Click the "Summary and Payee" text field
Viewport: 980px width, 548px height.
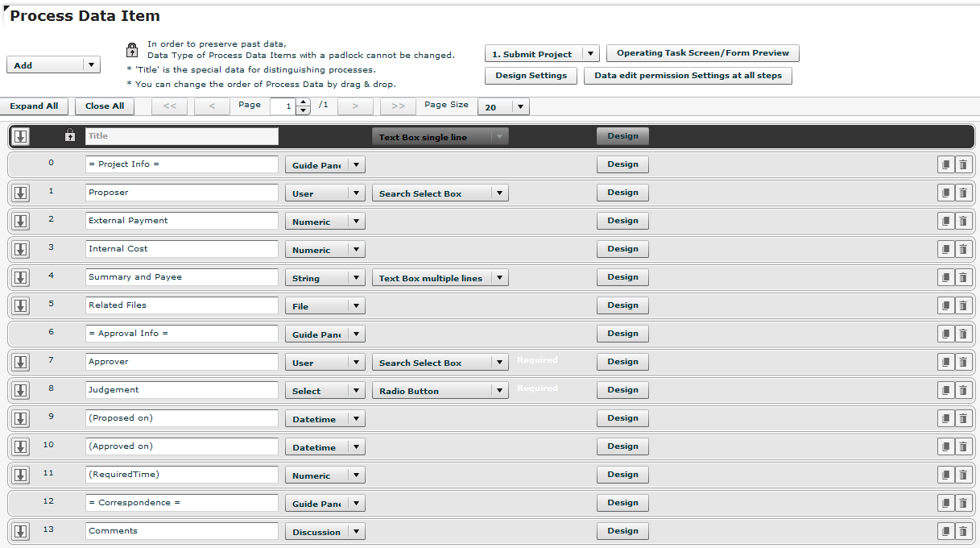(x=181, y=276)
